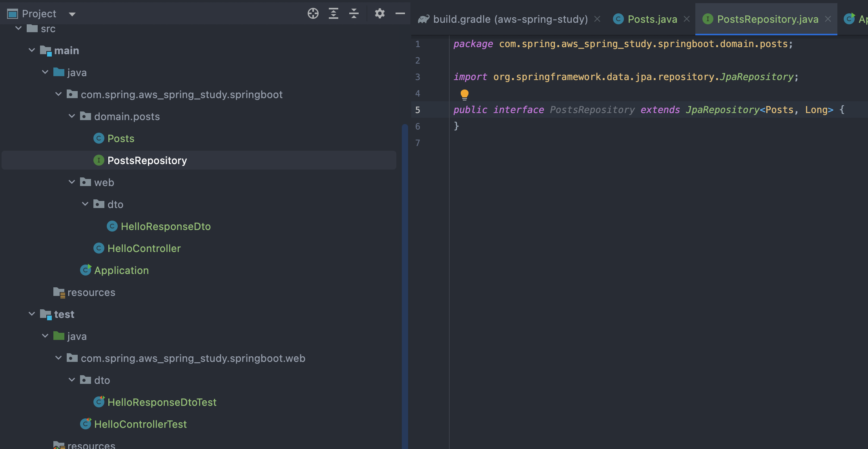868x449 pixels.
Task: Open HelloResponseDtoTest in the project tree
Action: point(162,402)
